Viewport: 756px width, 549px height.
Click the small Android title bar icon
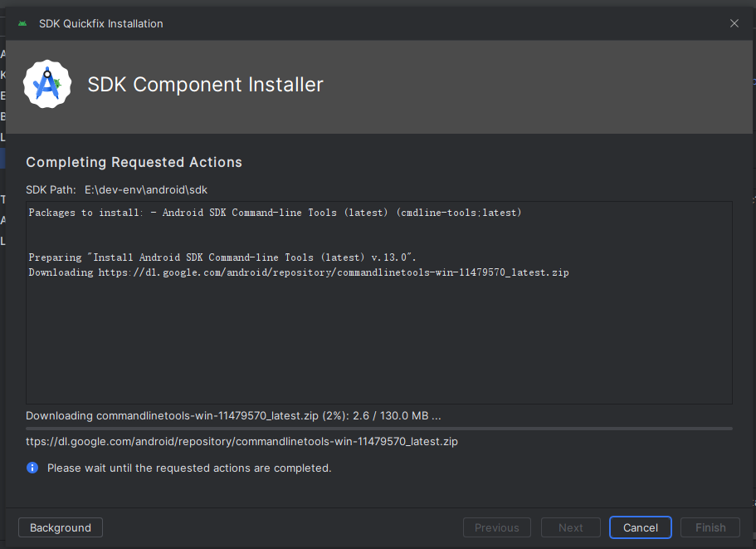click(x=22, y=23)
